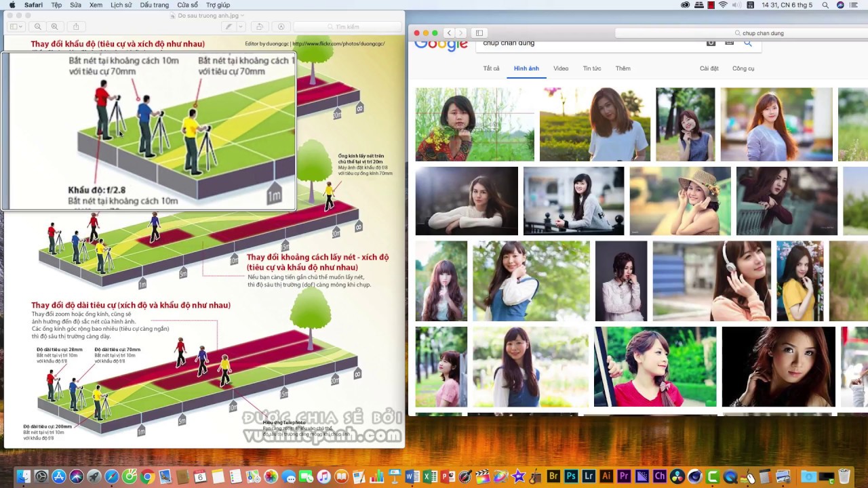868x488 pixels.
Task: Open the Cửa sổ menu
Action: point(188,5)
